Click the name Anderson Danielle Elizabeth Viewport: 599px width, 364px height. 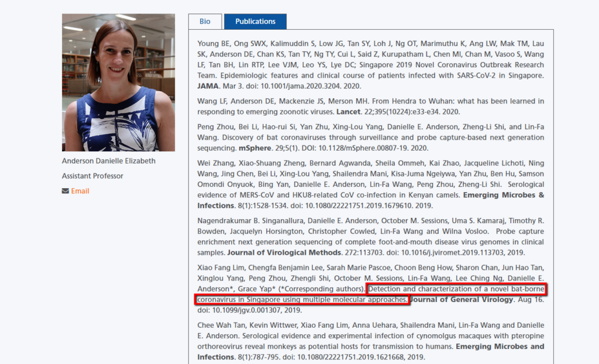click(x=109, y=161)
